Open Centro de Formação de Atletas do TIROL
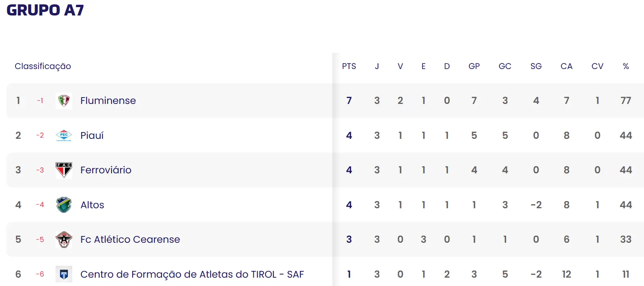The image size is (644, 286). coord(192,274)
